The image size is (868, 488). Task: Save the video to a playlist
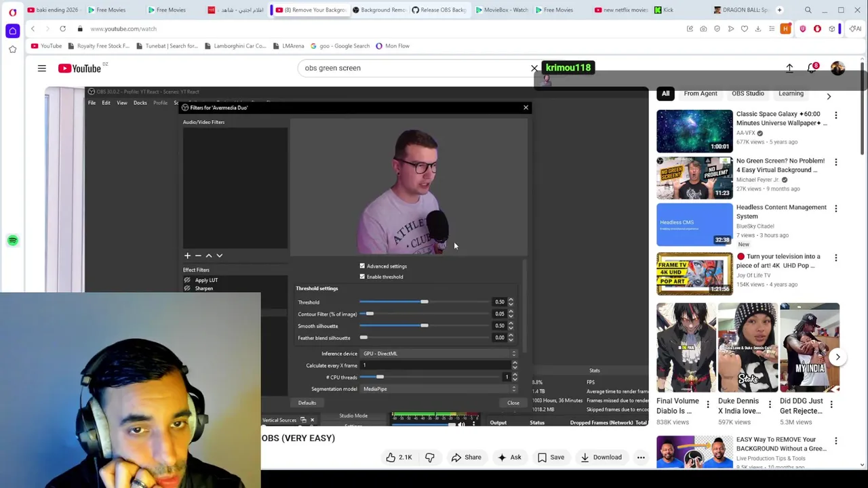[x=551, y=457]
